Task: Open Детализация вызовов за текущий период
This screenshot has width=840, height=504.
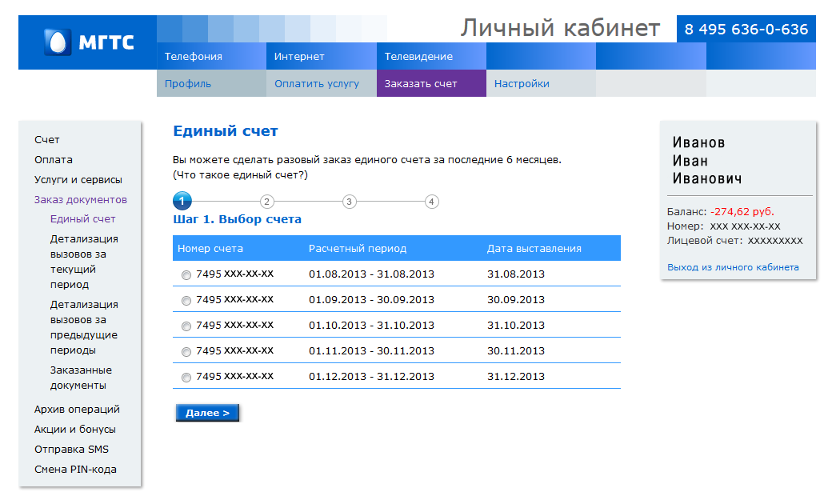Action: (x=84, y=262)
